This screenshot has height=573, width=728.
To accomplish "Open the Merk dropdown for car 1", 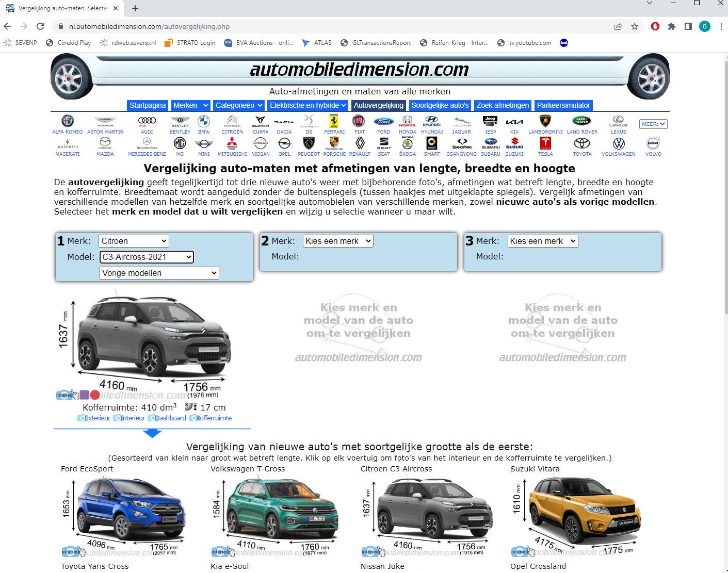I will pos(134,241).
